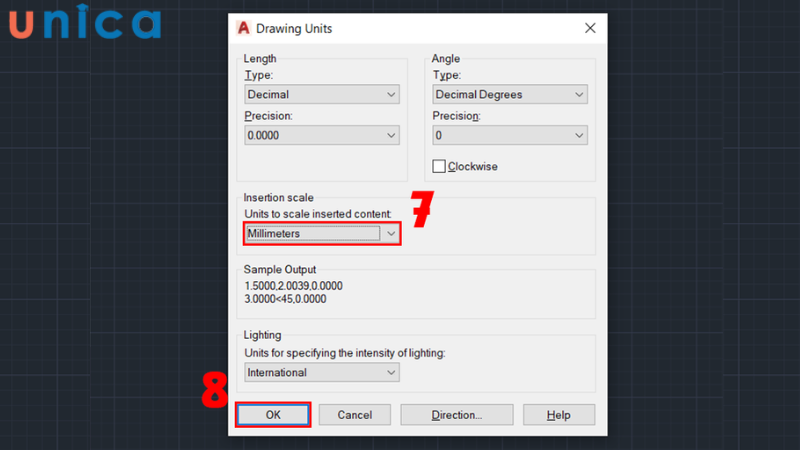Close the Drawing Units dialog
The width and height of the screenshot is (800, 450).
[x=590, y=28]
